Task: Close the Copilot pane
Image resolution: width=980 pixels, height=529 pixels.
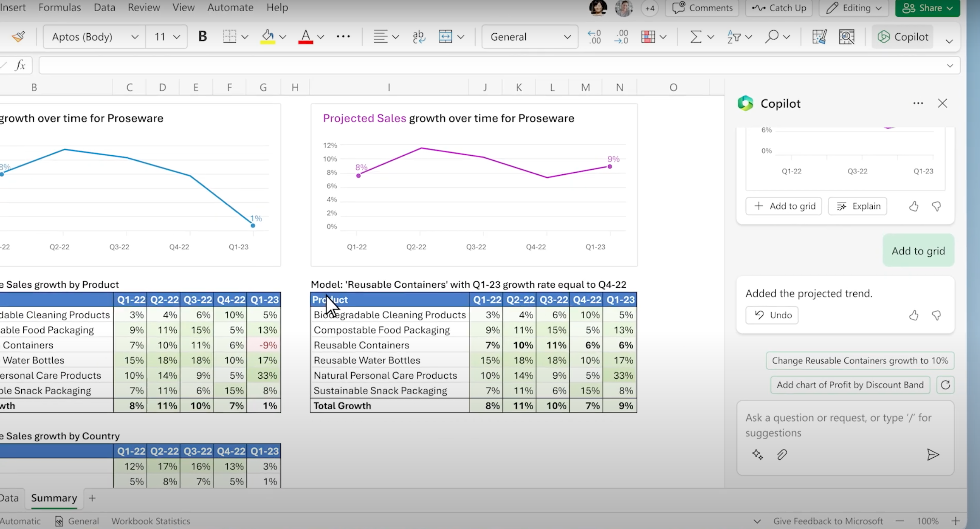Action: click(x=942, y=103)
